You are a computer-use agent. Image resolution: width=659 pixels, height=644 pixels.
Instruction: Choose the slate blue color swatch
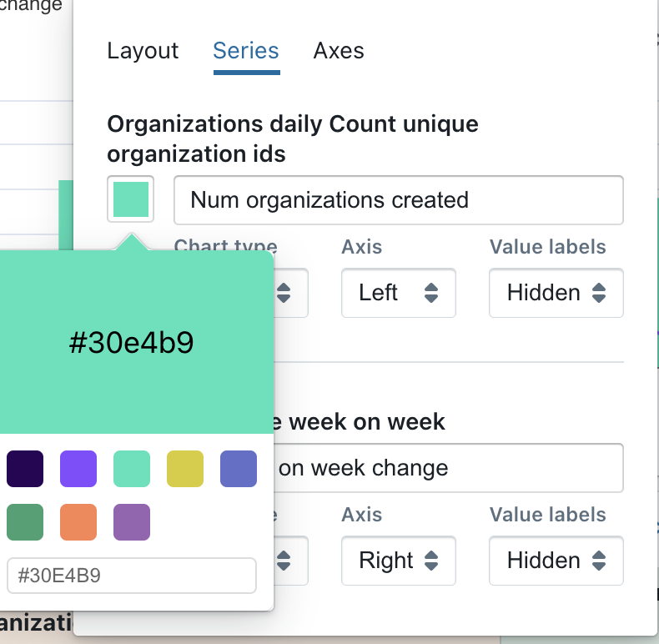(239, 469)
